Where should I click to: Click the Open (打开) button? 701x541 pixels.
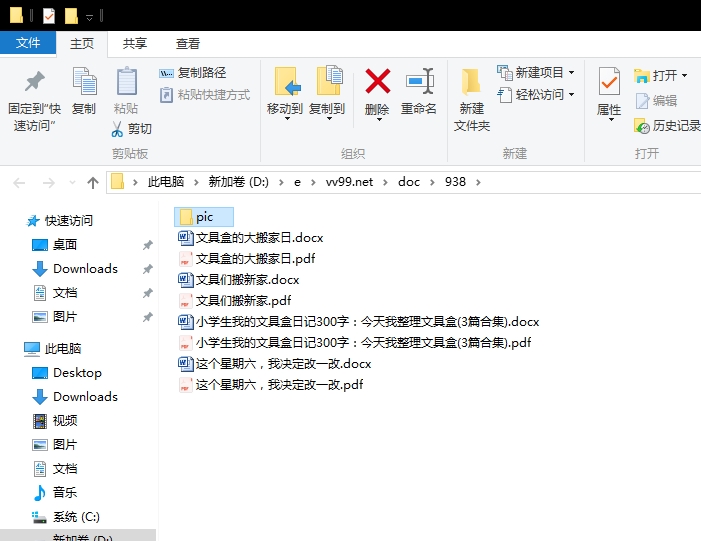pyautogui.click(x=660, y=76)
